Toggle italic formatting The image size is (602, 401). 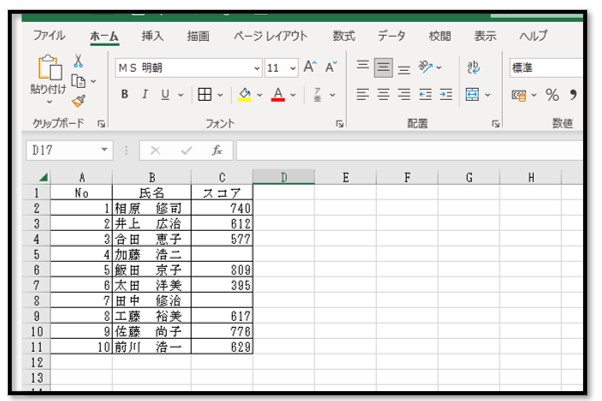145,94
